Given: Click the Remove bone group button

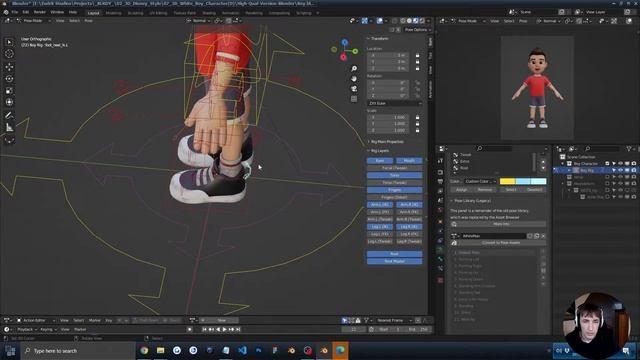Looking at the screenshot, I should coord(484,190).
